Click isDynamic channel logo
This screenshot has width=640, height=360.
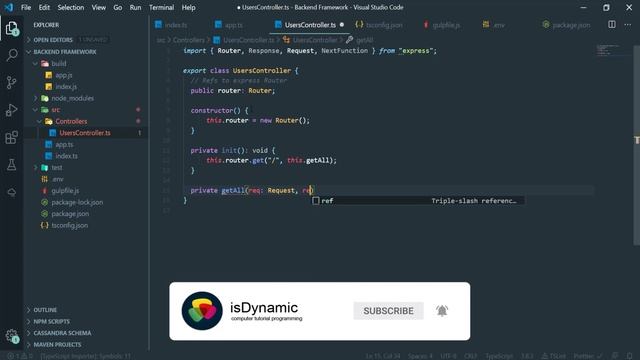point(202,311)
